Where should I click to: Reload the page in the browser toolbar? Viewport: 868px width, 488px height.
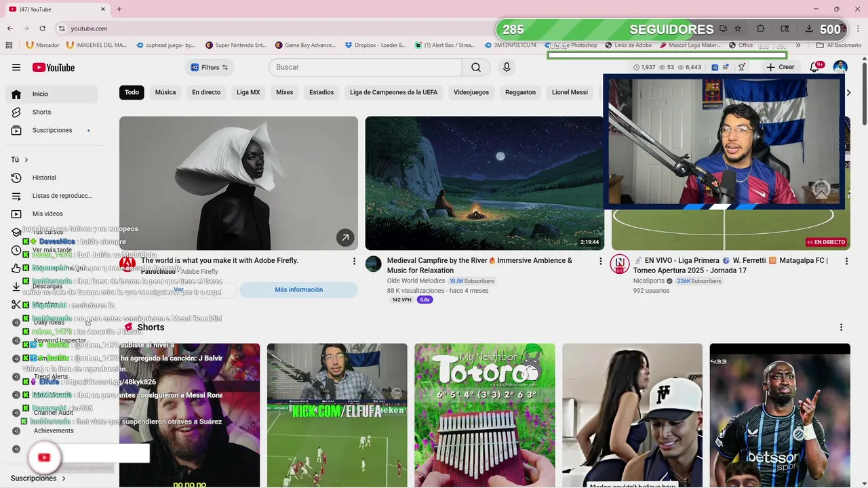(x=42, y=28)
